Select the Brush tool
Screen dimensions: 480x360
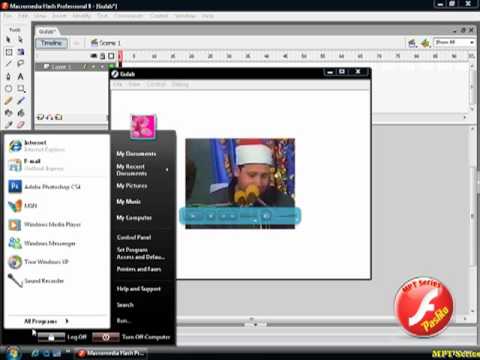[x=21, y=101]
